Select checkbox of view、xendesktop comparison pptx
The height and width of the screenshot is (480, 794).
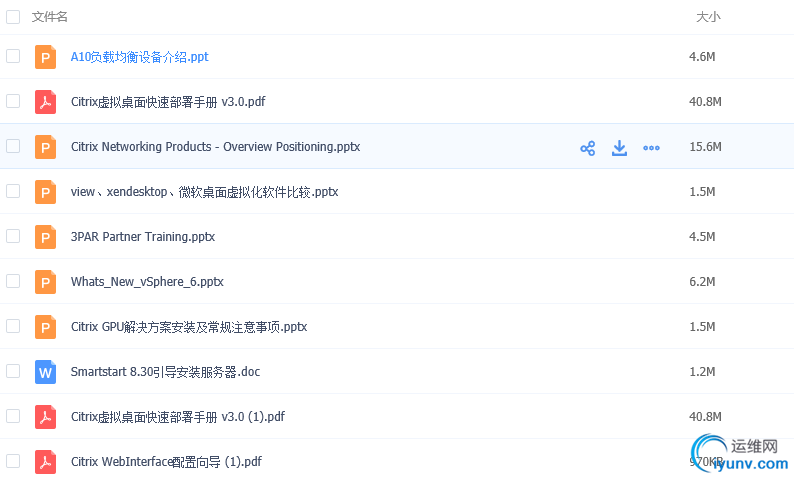(13, 191)
